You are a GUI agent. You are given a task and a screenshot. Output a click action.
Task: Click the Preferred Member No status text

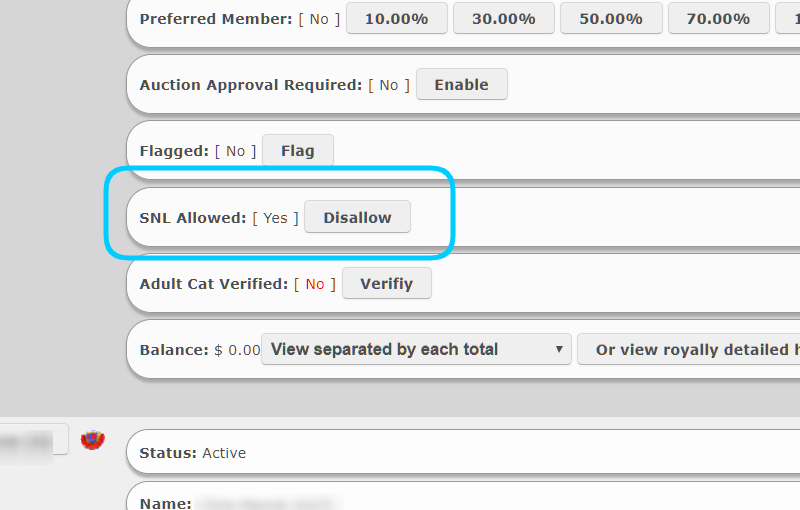(319, 19)
